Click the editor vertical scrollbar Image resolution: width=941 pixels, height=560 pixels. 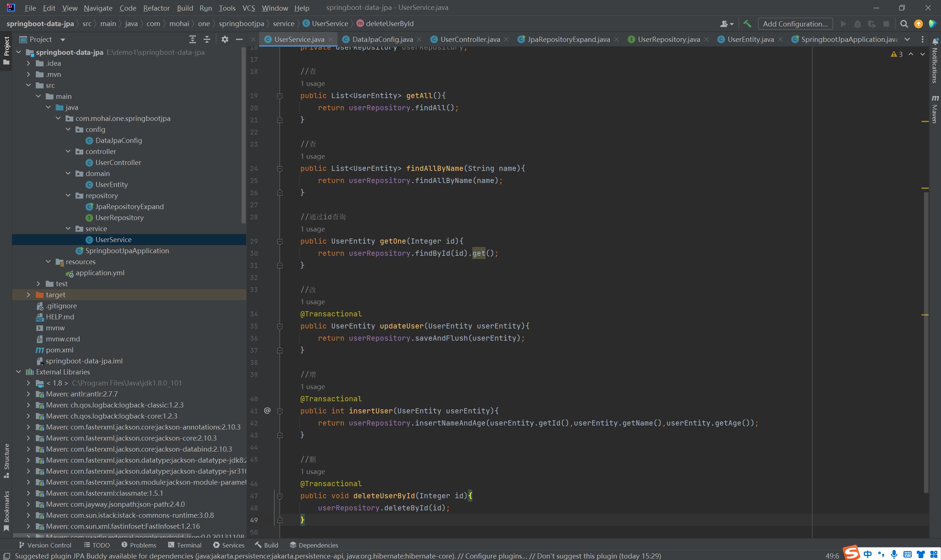[x=926, y=340]
